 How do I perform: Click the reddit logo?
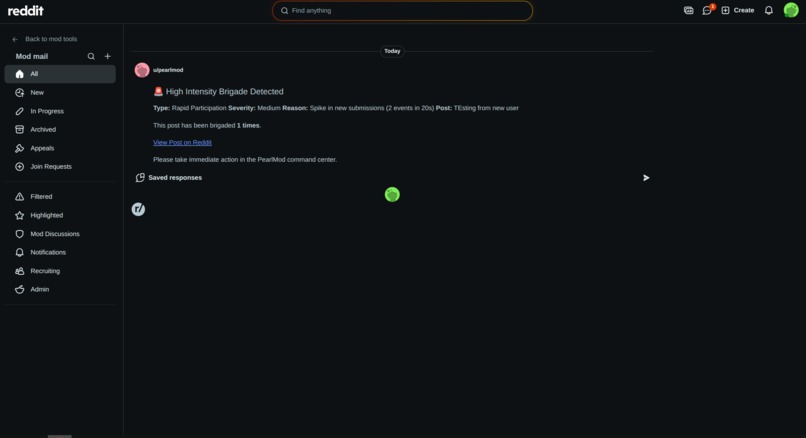(26, 11)
